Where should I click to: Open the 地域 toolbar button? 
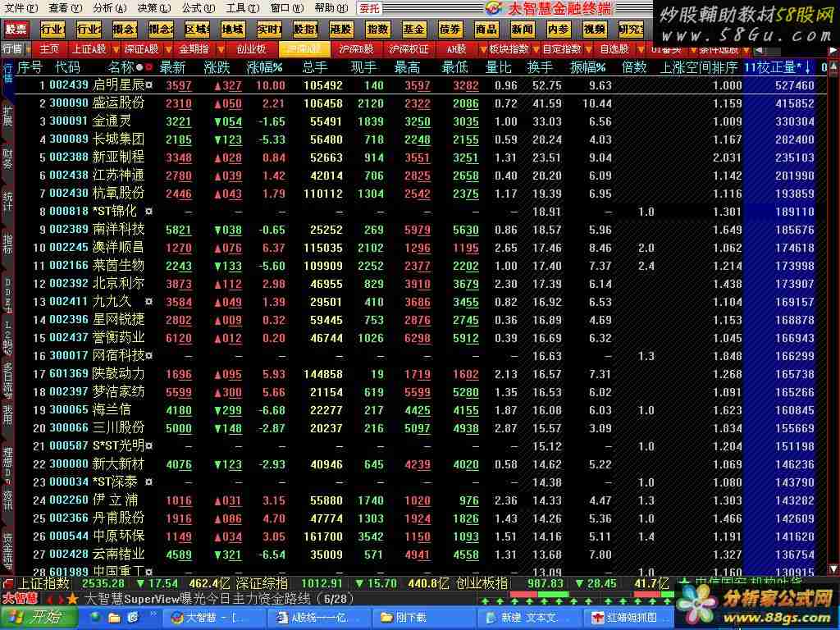pyautogui.click(x=233, y=29)
